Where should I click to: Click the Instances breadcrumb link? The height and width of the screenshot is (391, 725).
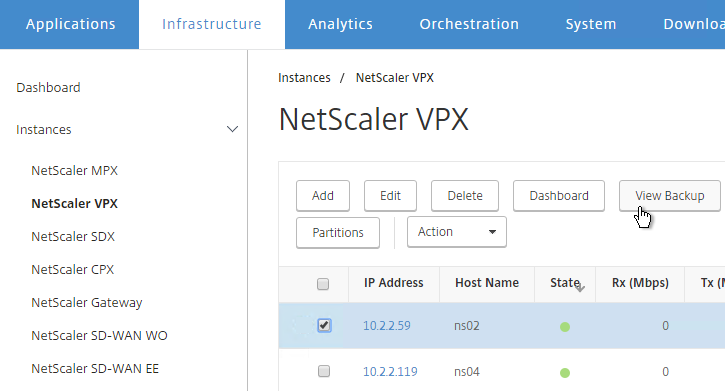(x=304, y=78)
